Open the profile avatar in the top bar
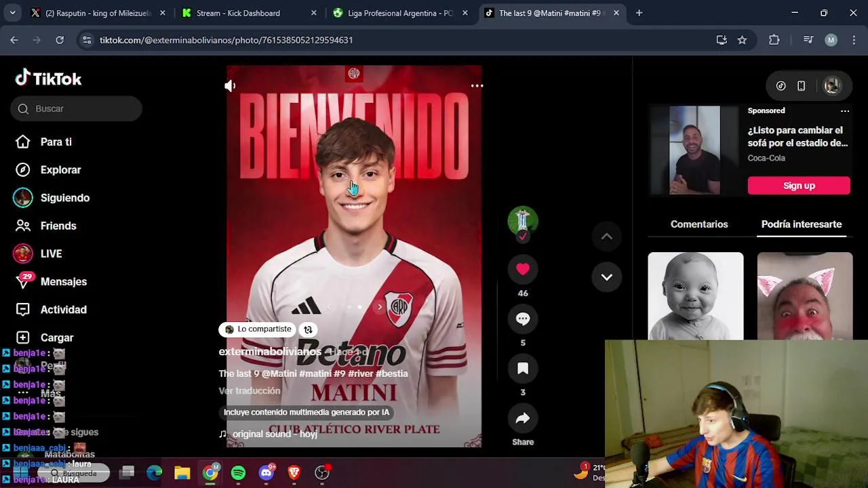Image resolution: width=868 pixels, height=488 pixels. (832, 86)
